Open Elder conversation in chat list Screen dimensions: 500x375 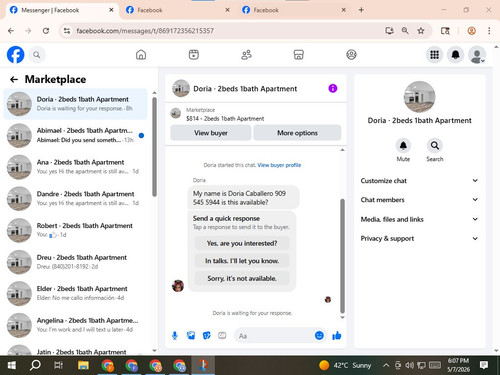pyautogui.click(x=75, y=294)
